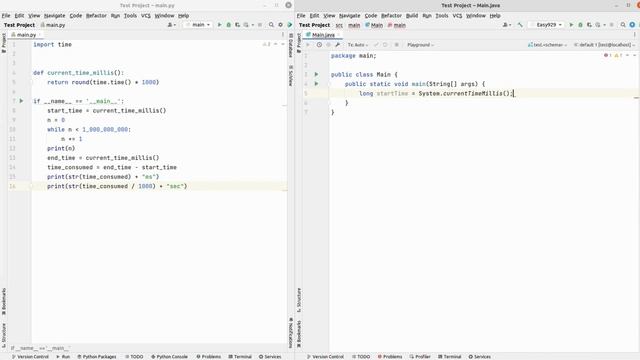The image size is (640, 360).
Task: Open VCS menu in main.py window
Action: 146,16
